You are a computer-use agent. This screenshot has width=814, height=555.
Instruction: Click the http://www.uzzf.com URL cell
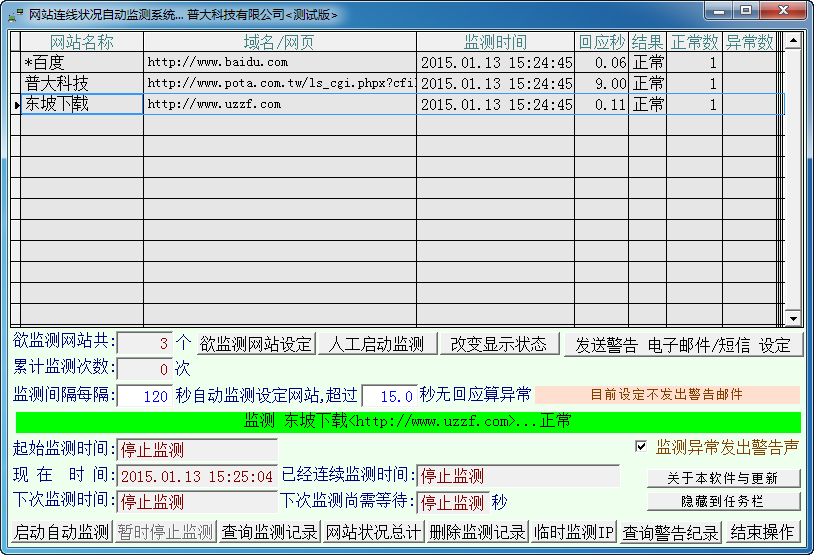coord(280,104)
